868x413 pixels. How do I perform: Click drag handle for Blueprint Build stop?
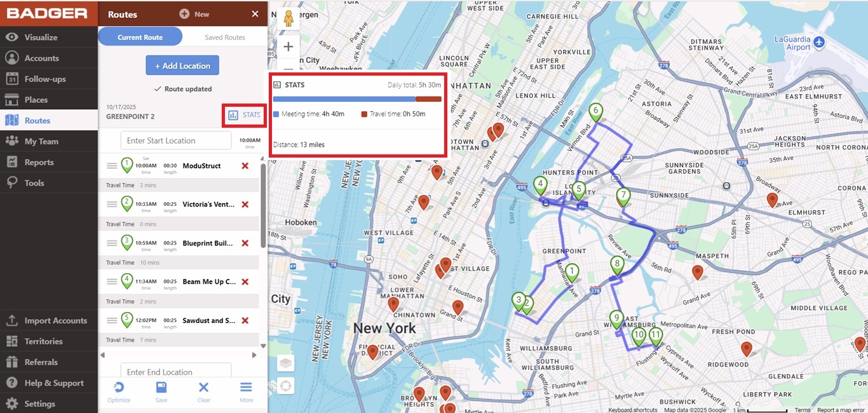tap(112, 243)
